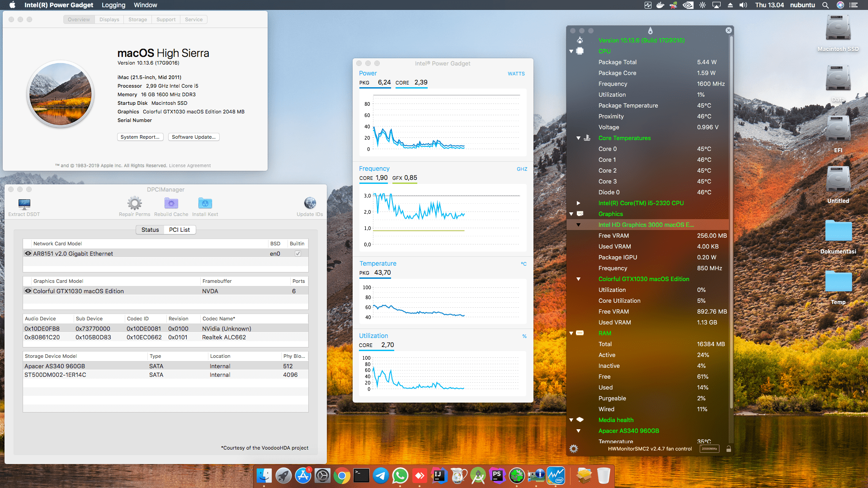Image resolution: width=868 pixels, height=488 pixels.
Task: Open HWMonitorSMC2 preferences gear
Action: point(573,449)
